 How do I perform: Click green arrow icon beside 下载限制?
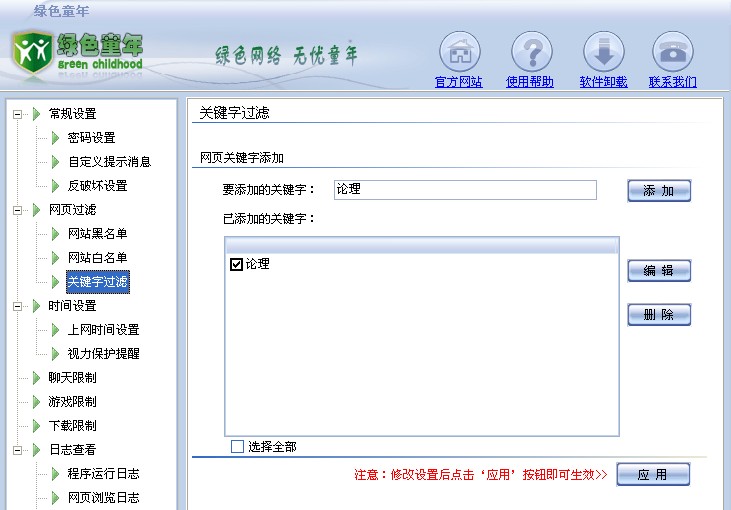(x=36, y=426)
